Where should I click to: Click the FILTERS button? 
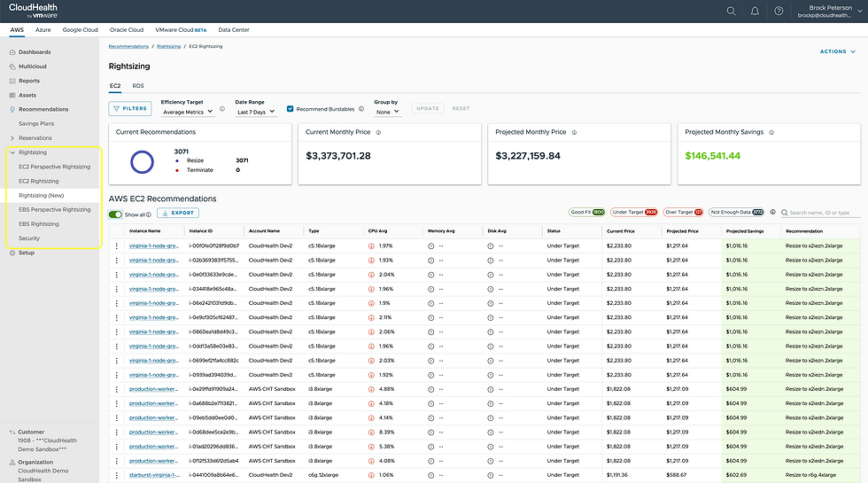[130, 108]
